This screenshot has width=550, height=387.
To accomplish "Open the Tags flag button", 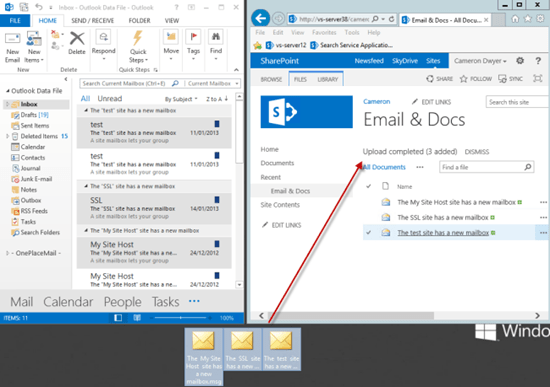I will tap(193, 45).
